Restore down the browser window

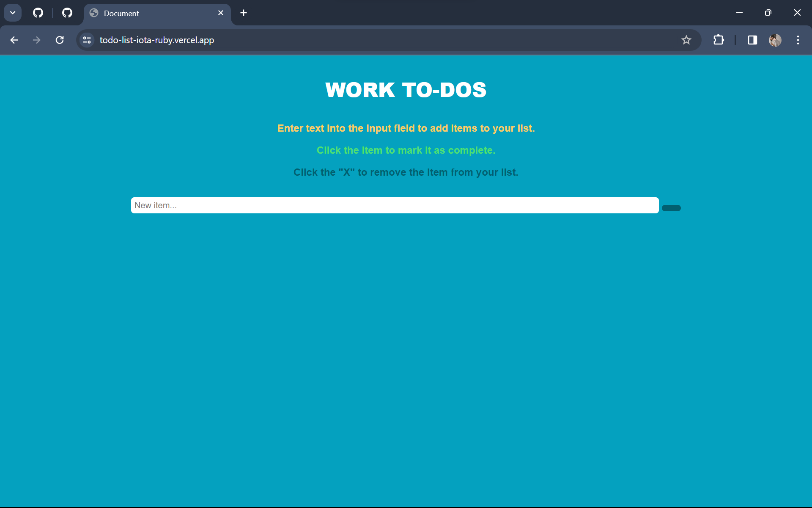[x=768, y=13]
